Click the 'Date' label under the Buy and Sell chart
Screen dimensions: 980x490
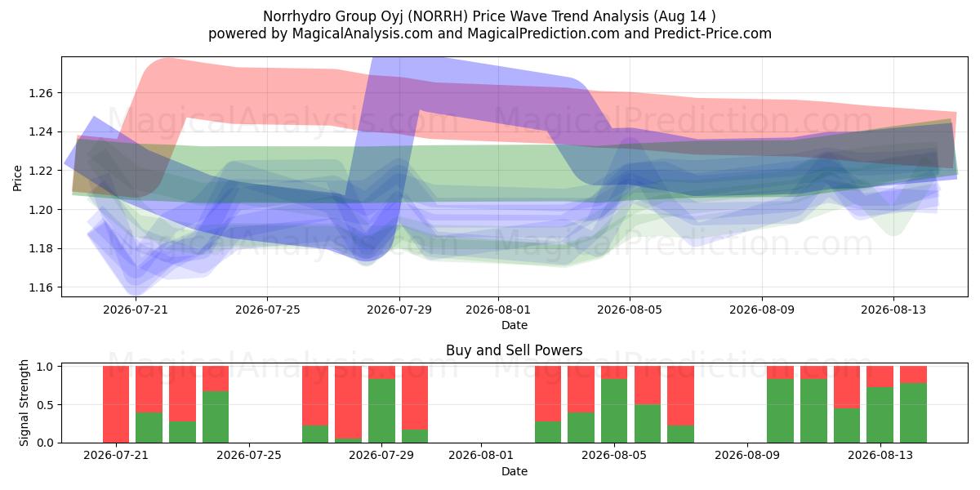point(514,471)
